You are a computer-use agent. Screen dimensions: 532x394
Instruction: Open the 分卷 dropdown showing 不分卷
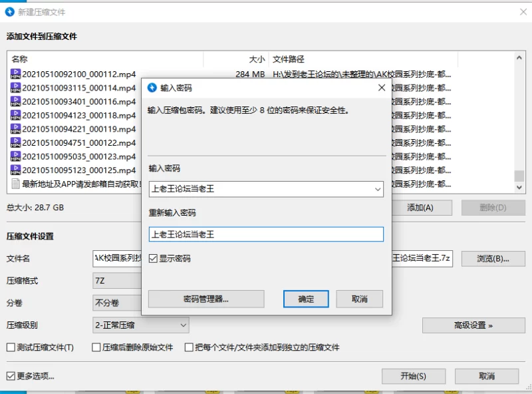click(117, 303)
